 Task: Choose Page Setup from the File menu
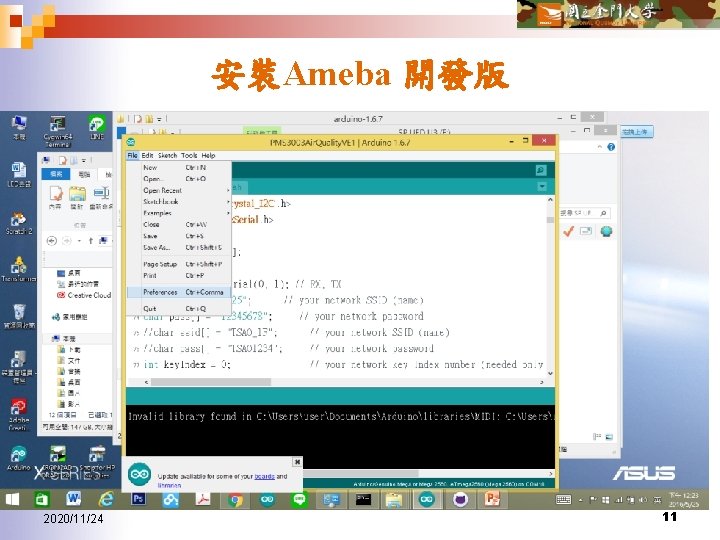click(x=179, y=264)
